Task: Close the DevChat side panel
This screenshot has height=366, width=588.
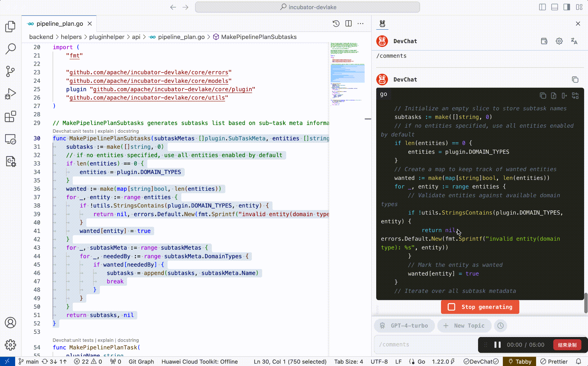Action: (x=578, y=24)
